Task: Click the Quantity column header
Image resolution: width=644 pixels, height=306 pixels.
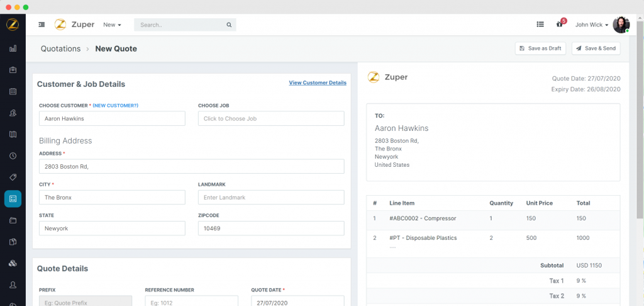Action: [x=501, y=203]
